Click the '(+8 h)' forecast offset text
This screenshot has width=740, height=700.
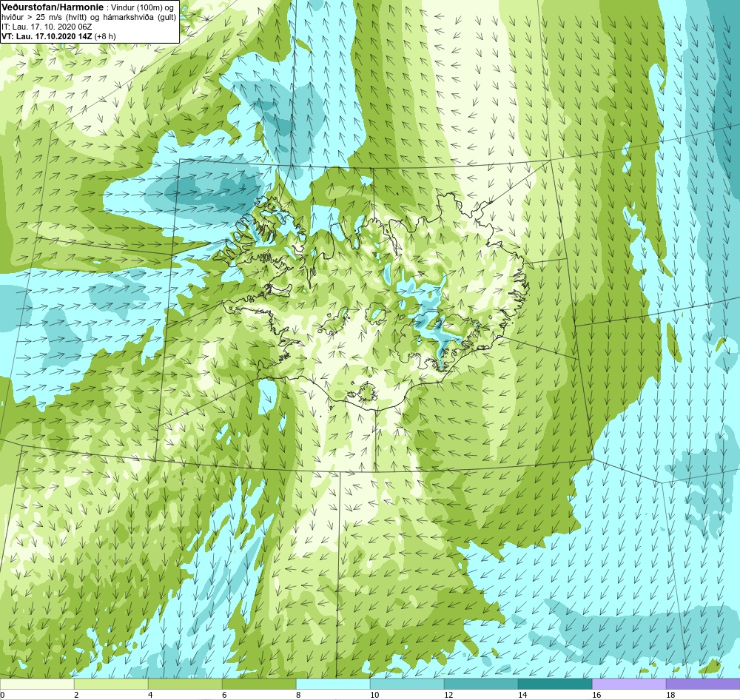[105, 36]
